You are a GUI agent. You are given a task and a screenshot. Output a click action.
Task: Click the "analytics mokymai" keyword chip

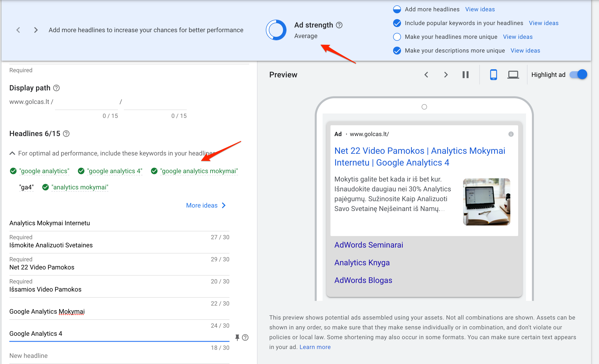coord(80,187)
